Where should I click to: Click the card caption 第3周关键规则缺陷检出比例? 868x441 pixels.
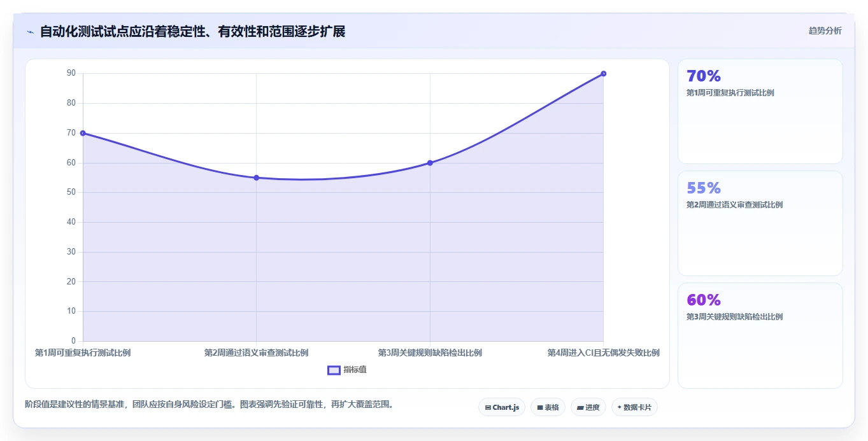(734, 317)
